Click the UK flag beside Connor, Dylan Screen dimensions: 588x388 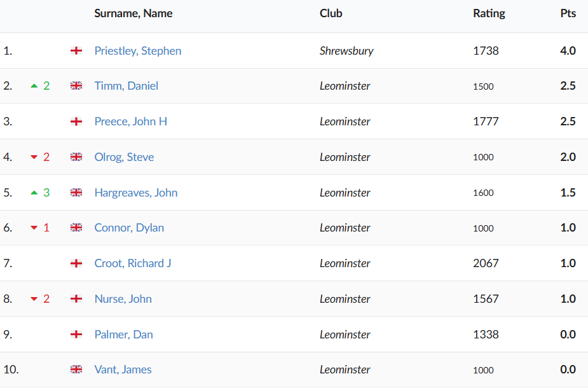[76, 228]
